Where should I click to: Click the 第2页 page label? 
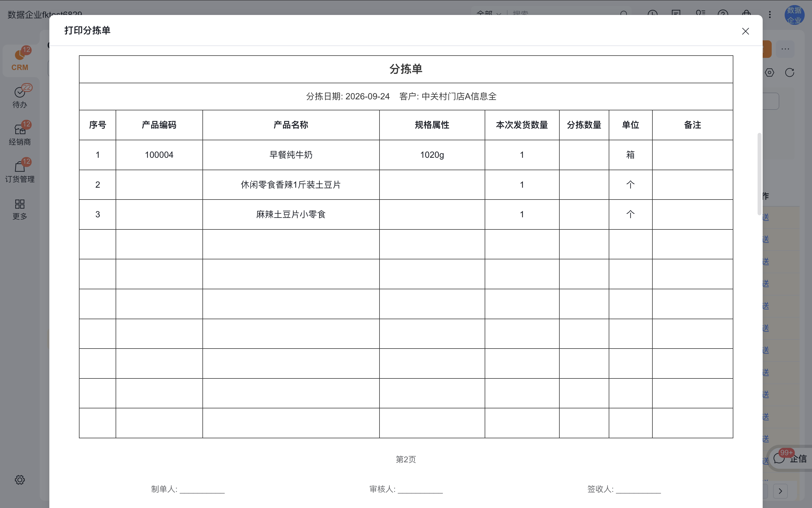pos(406,459)
